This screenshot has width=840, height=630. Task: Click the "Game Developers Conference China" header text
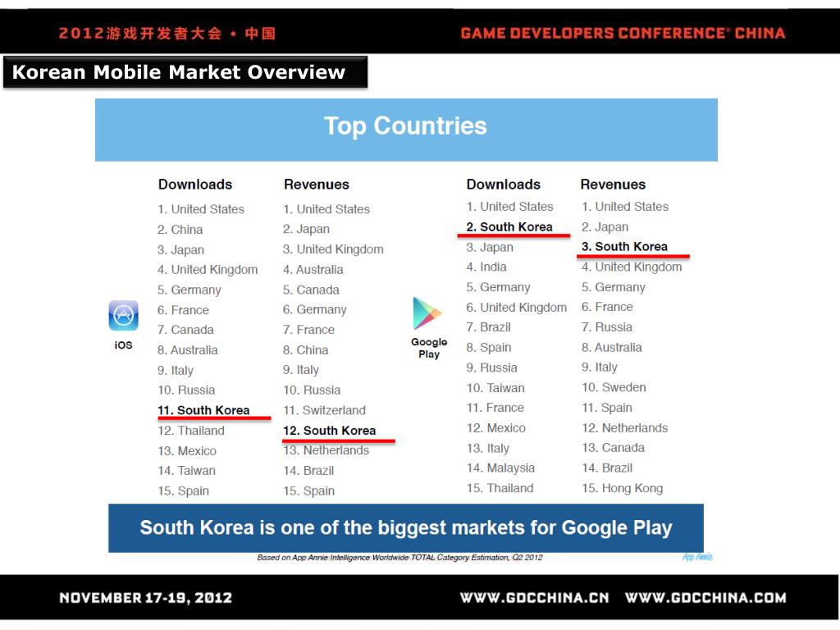point(623,33)
